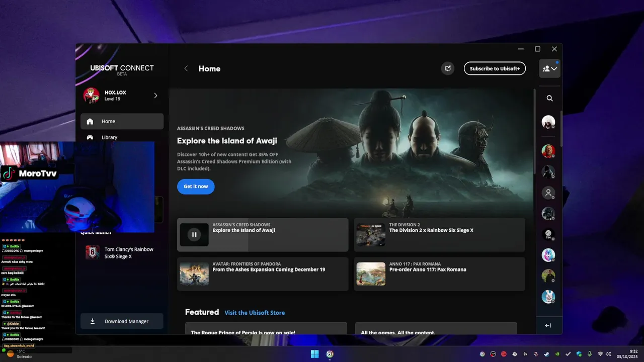Click the Home house icon in sidebar

click(x=90, y=121)
